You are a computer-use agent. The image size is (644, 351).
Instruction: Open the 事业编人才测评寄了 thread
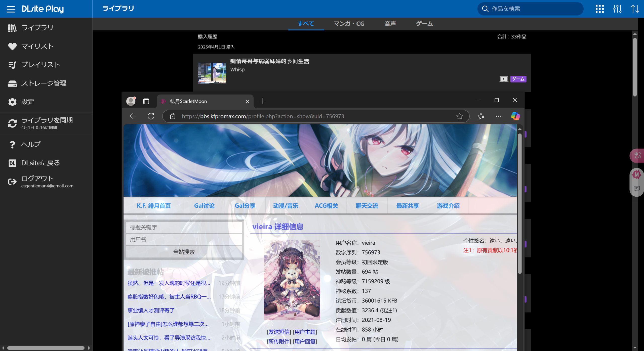151,310
